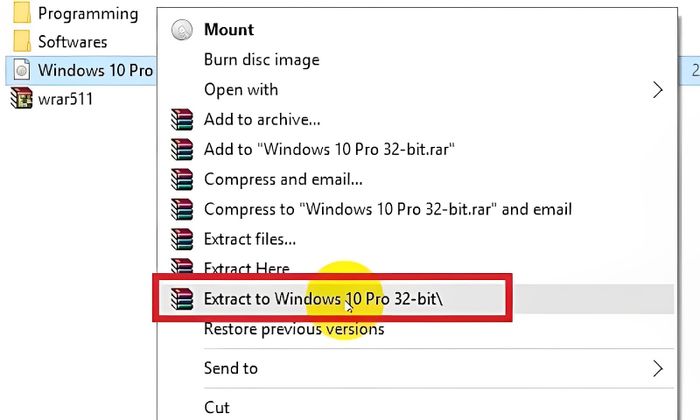Screen dimensions: 700x420
Task: Click the wrar511 installer icon
Action: 21,98
